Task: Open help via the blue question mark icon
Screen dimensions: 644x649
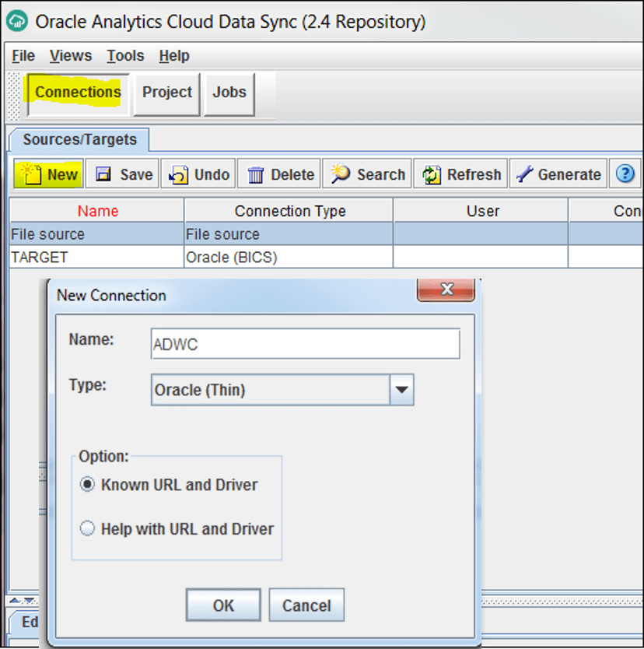Action: pyautogui.click(x=625, y=174)
